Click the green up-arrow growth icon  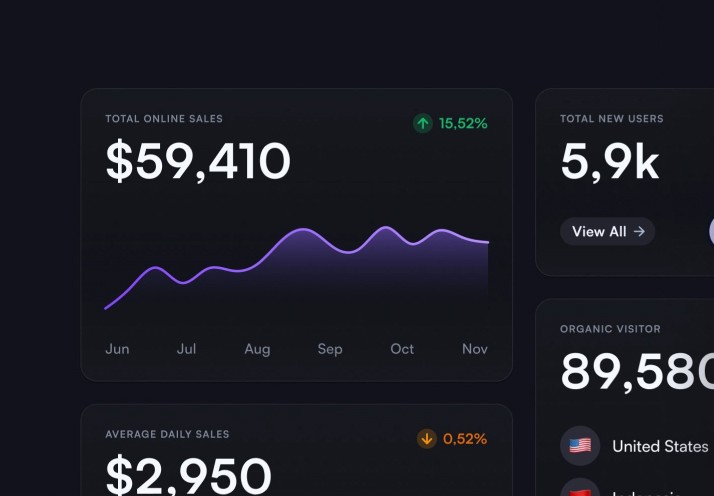click(x=423, y=123)
